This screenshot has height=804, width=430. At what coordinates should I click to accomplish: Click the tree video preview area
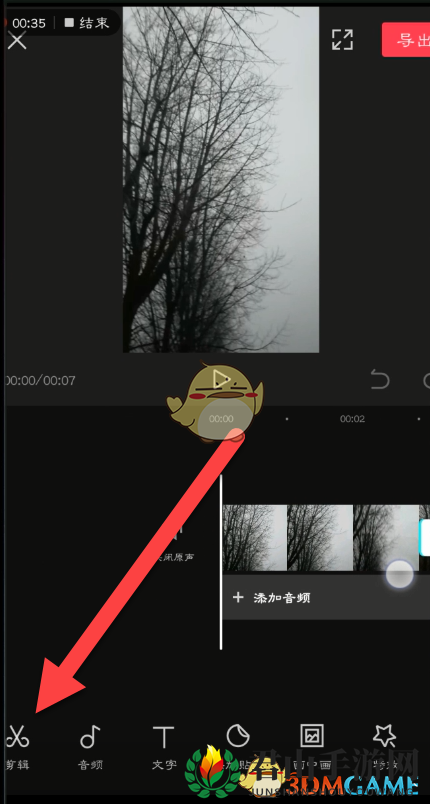[221, 179]
